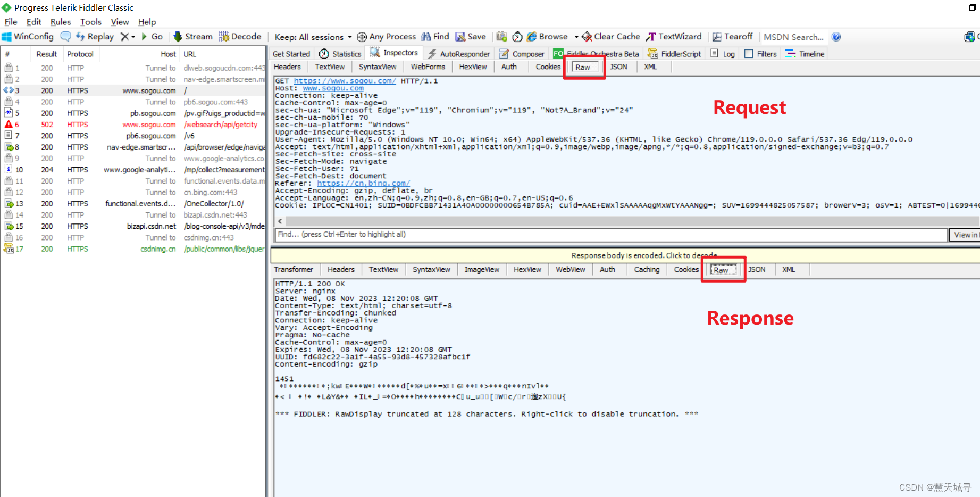Select session 17 csdnimg.cn row
The width and height of the screenshot is (980, 497).
click(x=133, y=249)
